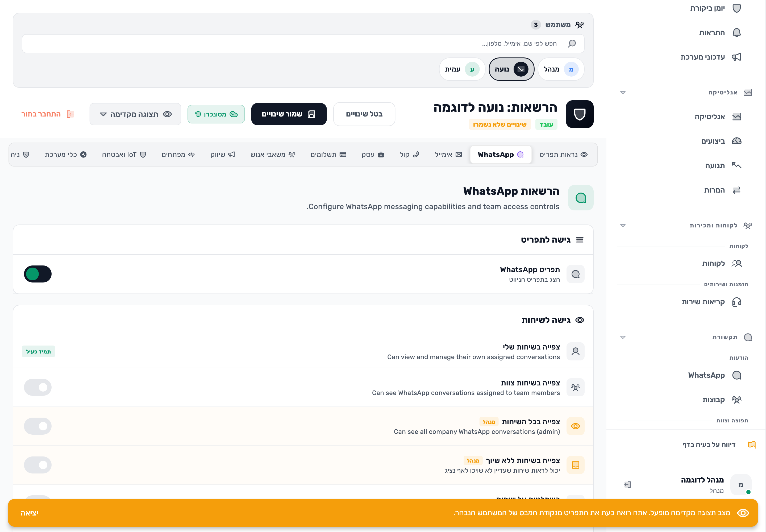
Task: Toggle תפריט WhatsApp menu switch off
Action: [x=38, y=274]
